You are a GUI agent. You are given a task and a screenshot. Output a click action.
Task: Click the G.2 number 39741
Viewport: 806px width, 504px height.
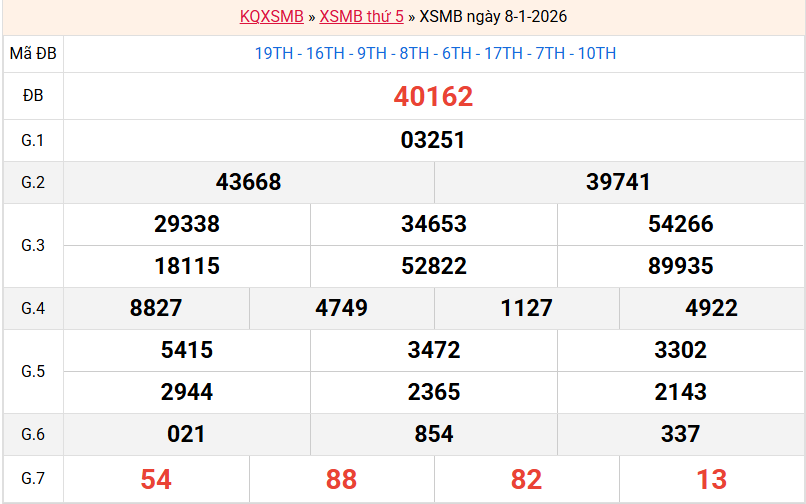pos(618,182)
